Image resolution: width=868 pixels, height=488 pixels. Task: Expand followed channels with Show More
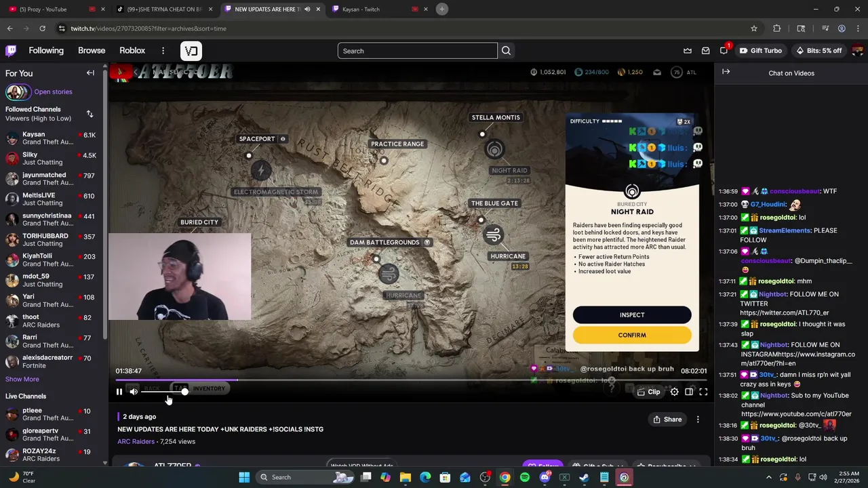pyautogui.click(x=22, y=380)
